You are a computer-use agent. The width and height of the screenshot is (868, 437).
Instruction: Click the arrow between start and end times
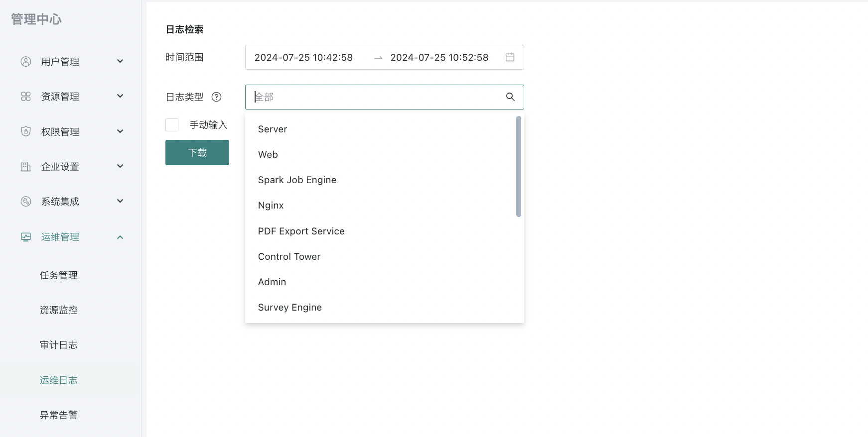[x=378, y=58]
